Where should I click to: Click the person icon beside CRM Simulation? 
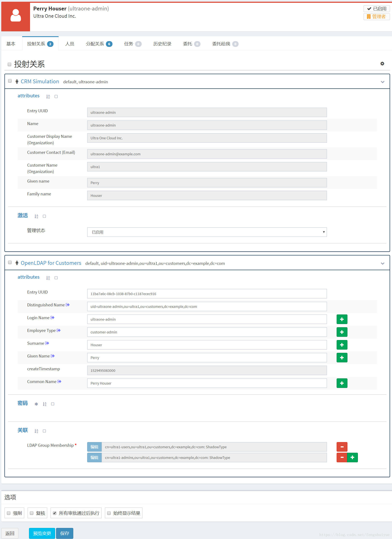point(17,82)
